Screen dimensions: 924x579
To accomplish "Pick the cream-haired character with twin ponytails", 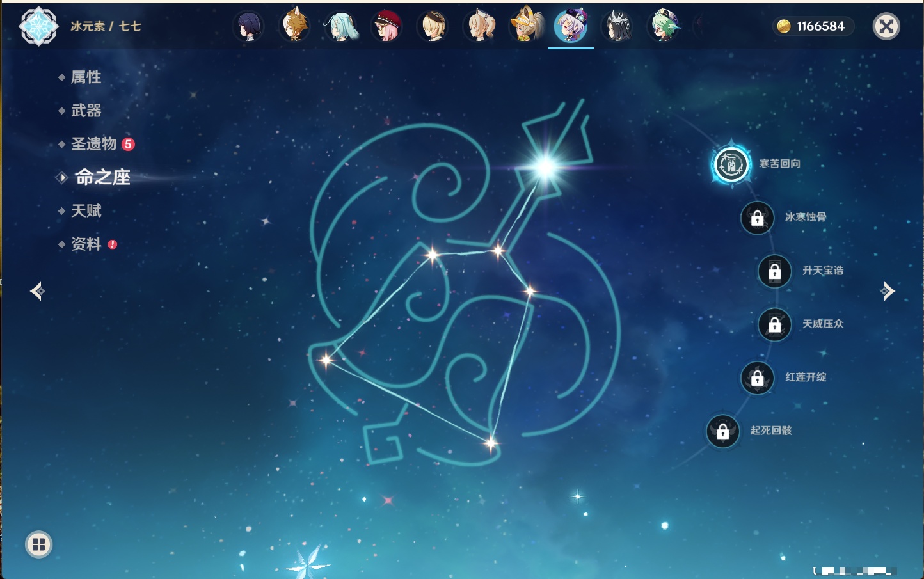I will click(x=479, y=26).
